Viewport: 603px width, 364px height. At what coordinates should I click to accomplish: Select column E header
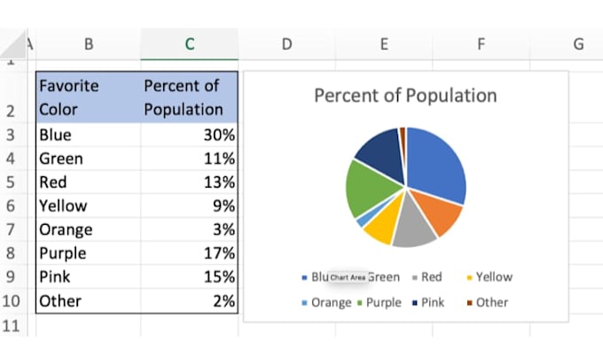pos(384,44)
